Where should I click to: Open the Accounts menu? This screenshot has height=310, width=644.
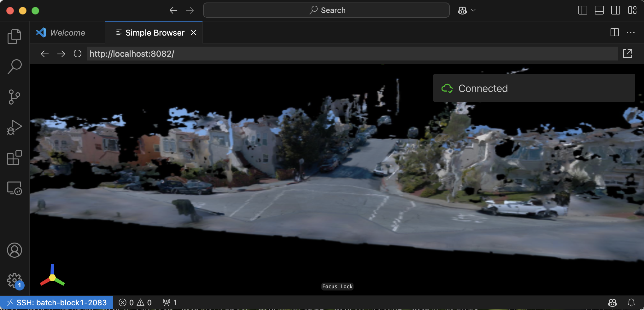(x=14, y=250)
